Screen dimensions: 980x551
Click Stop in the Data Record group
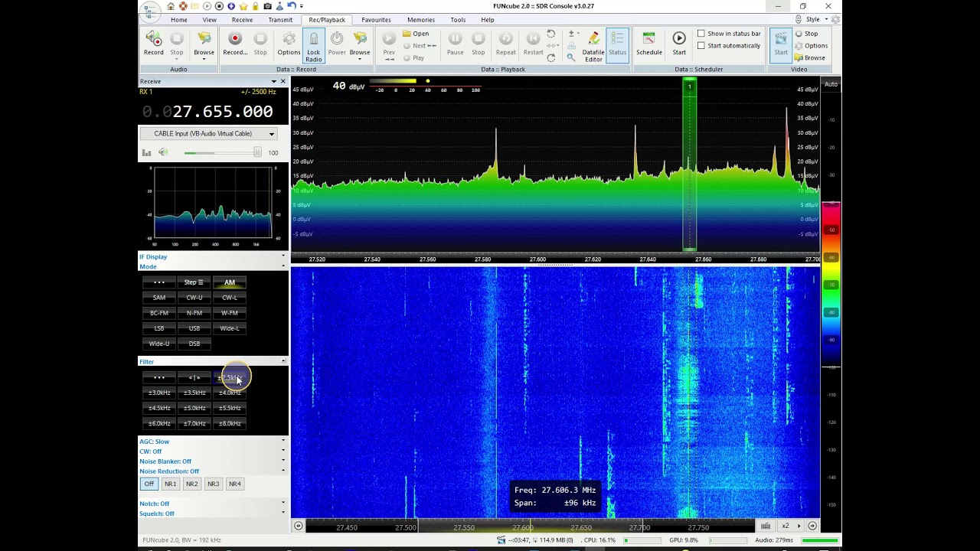coord(260,44)
